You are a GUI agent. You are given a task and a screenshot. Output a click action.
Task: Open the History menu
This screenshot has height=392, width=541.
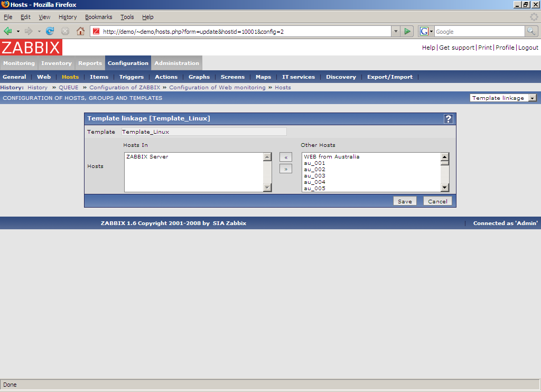[x=68, y=17]
